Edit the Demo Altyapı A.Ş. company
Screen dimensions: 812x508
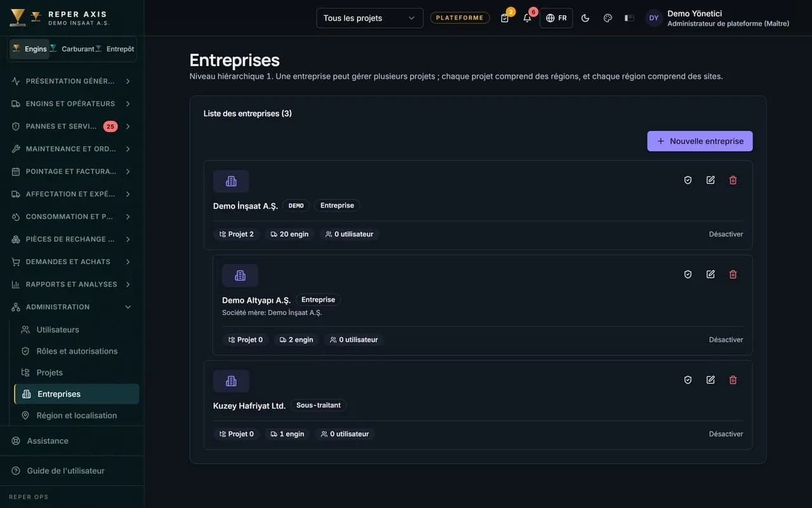pyautogui.click(x=710, y=274)
